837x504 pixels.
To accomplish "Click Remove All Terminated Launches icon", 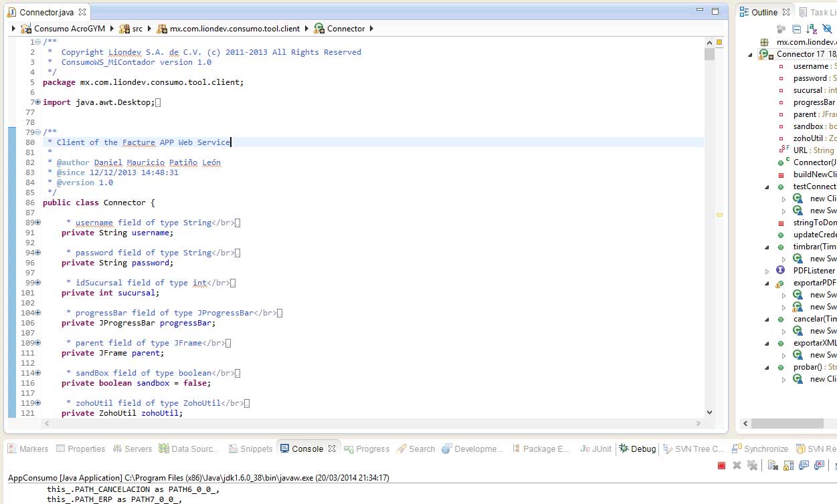I will 752,465.
